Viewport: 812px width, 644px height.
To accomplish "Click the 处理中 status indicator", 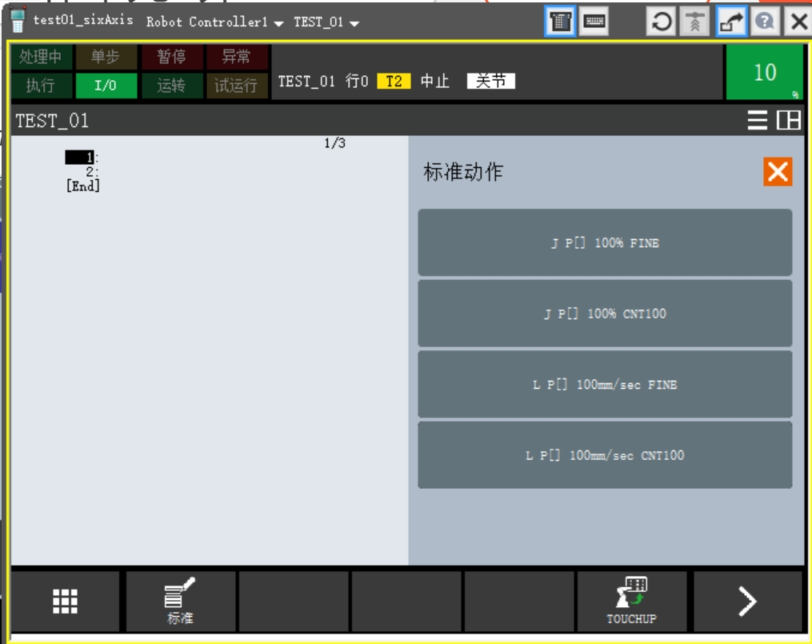I will [x=42, y=57].
